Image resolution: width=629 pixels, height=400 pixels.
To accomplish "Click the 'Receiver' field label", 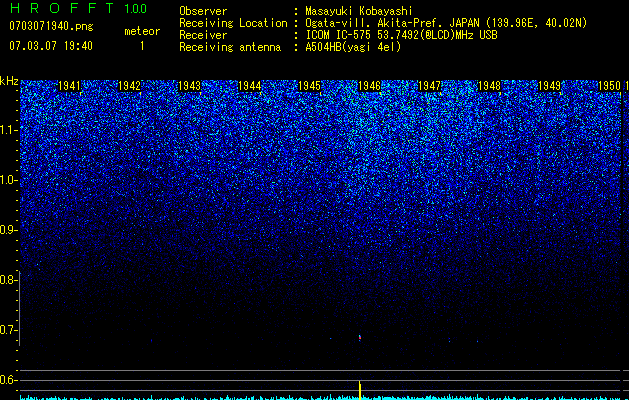I will pyautogui.click(x=203, y=35).
